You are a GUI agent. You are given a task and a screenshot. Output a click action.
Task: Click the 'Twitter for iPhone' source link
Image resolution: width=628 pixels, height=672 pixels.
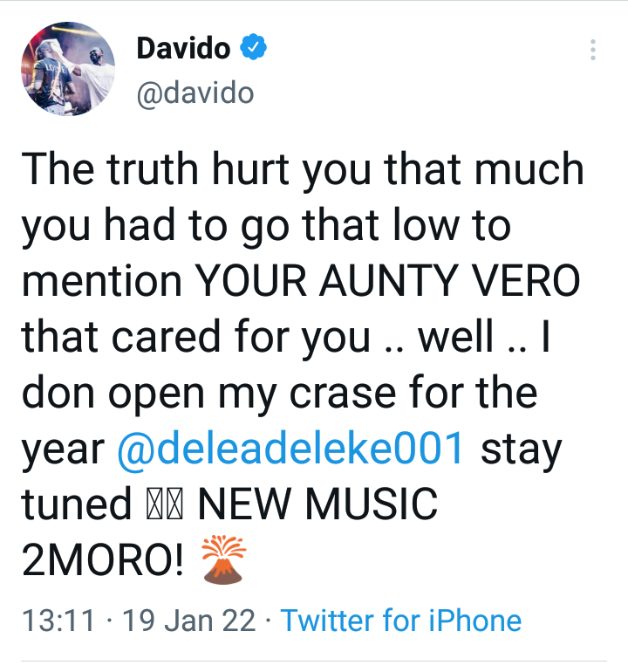click(401, 620)
